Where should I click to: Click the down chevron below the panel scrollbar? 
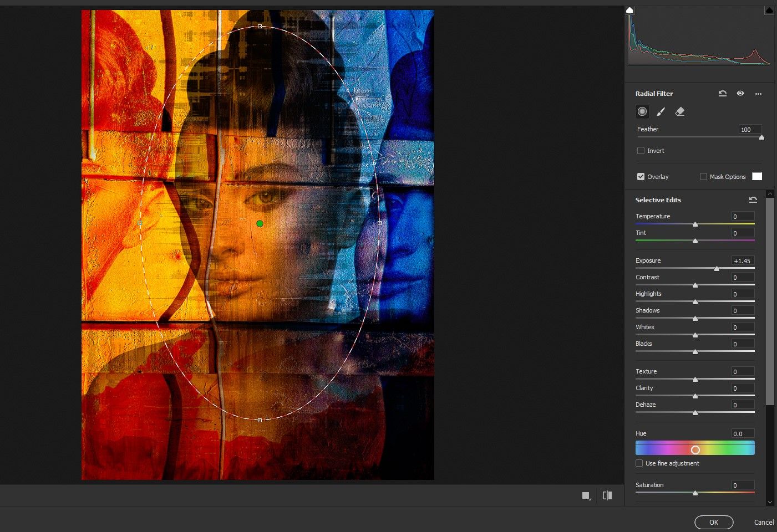coord(770,502)
